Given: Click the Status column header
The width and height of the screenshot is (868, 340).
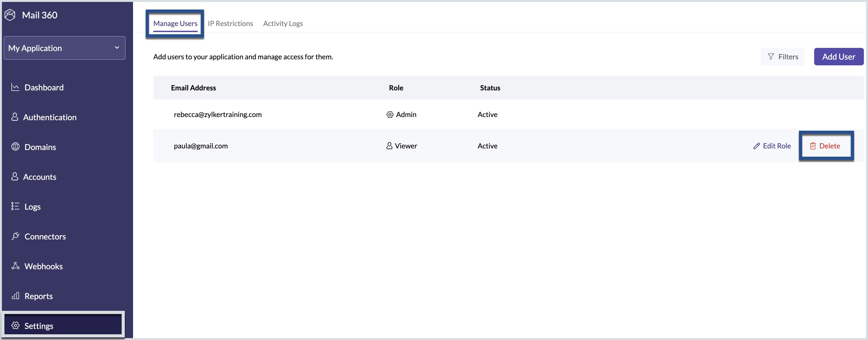Looking at the screenshot, I should click(x=490, y=88).
